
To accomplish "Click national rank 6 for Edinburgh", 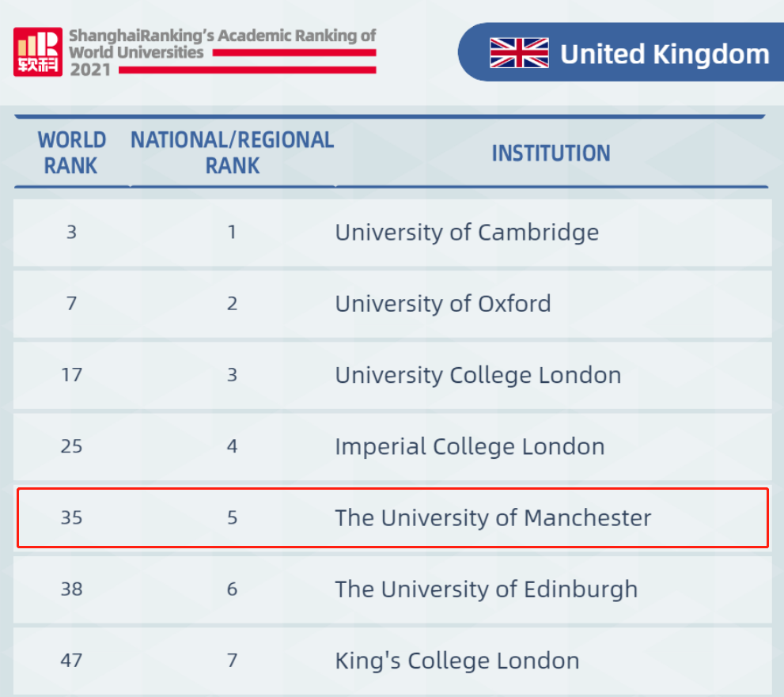I will tap(232, 589).
